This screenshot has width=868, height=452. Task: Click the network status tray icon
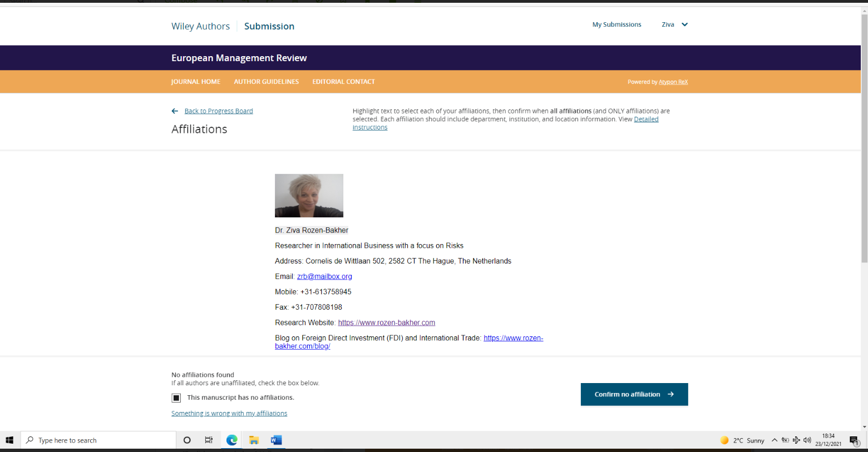[796, 440]
